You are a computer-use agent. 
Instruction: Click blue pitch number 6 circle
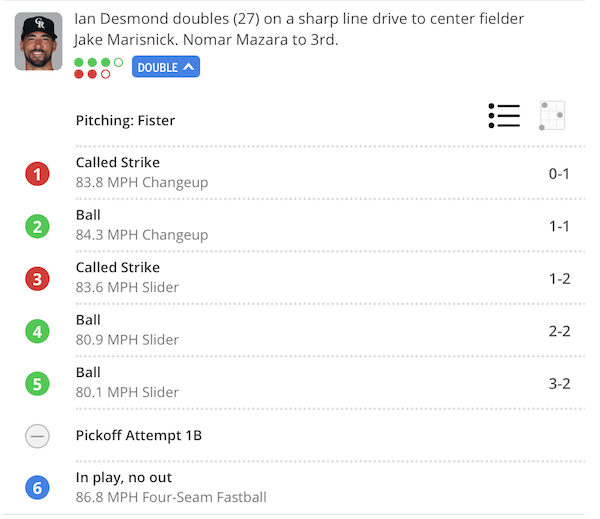(x=37, y=488)
